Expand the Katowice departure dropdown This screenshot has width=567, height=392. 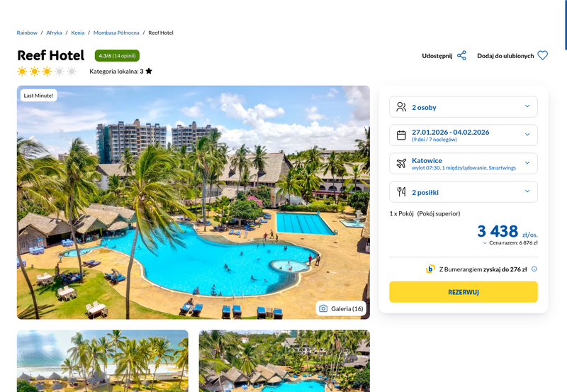[464, 164]
